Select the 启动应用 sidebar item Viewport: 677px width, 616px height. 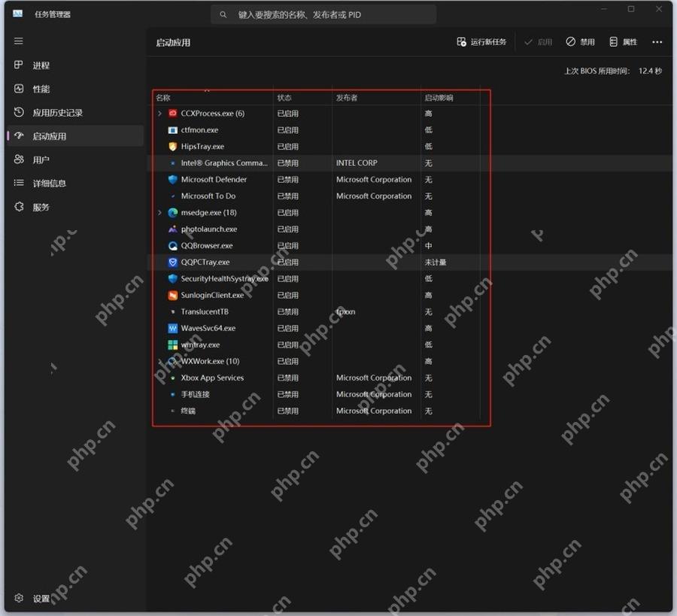click(75, 136)
